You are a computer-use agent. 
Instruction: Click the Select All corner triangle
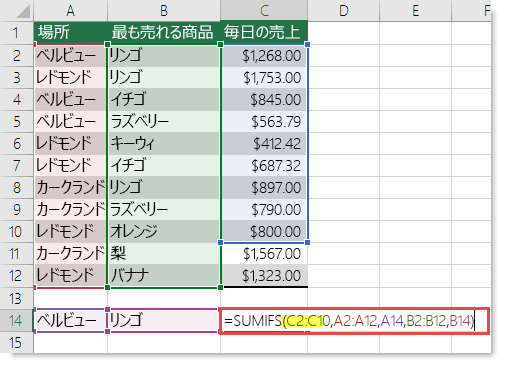tap(23, 11)
